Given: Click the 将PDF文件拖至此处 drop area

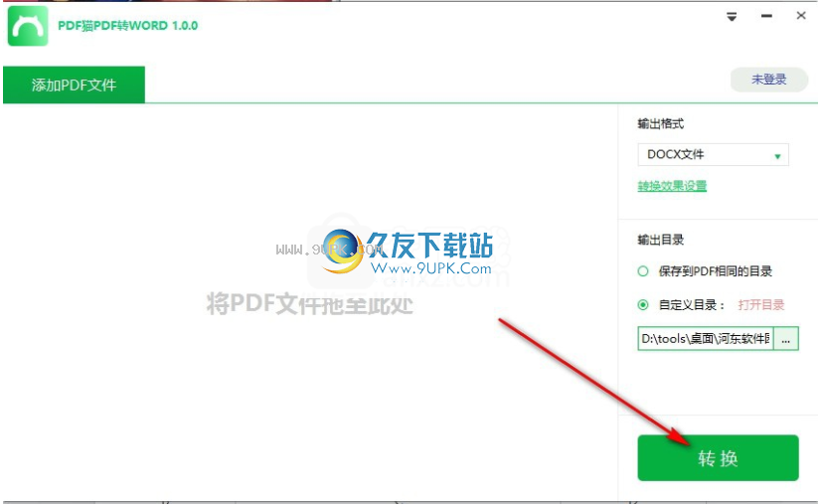Looking at the screenshot, I should tap(310, 303).
